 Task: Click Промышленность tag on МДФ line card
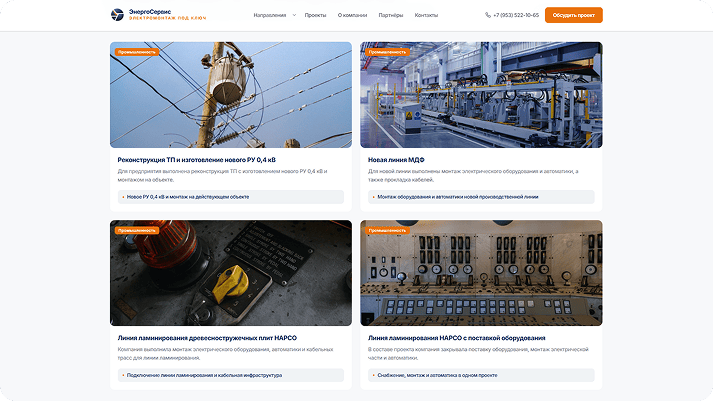387,52
